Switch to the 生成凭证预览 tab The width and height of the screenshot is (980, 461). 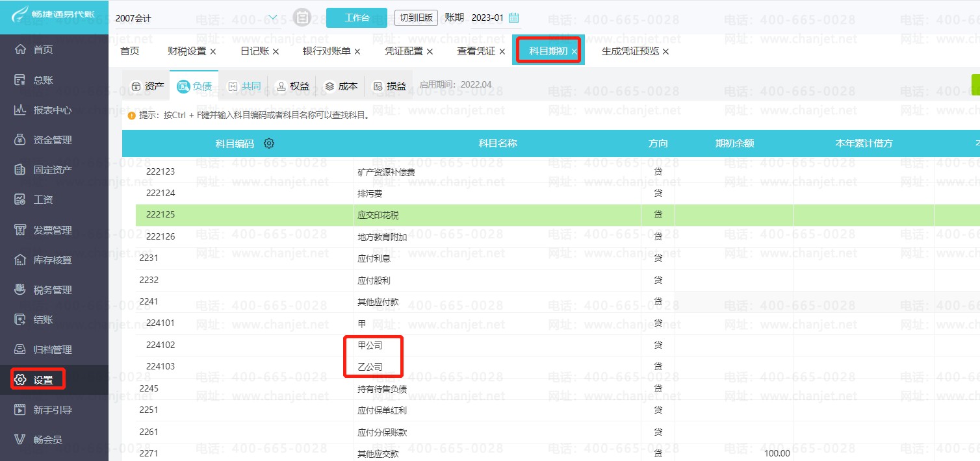630,51
